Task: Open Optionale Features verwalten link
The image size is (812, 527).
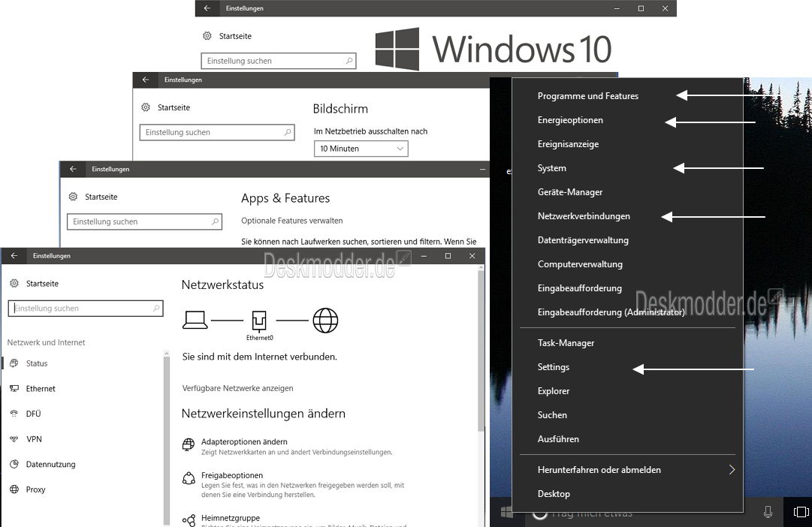Action: (x=292, y=221)
